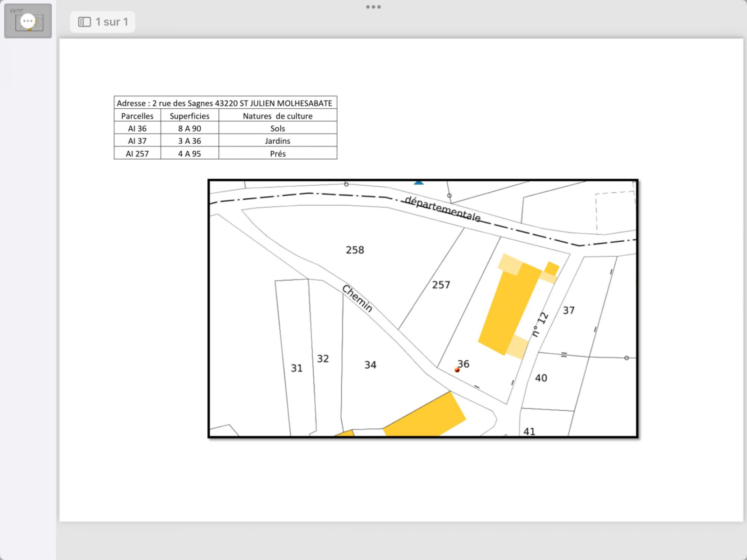Viewport: 747px width, 560px height.
Task: Click the address line '2 rue des Sagnes'
Action: [225, 103]
